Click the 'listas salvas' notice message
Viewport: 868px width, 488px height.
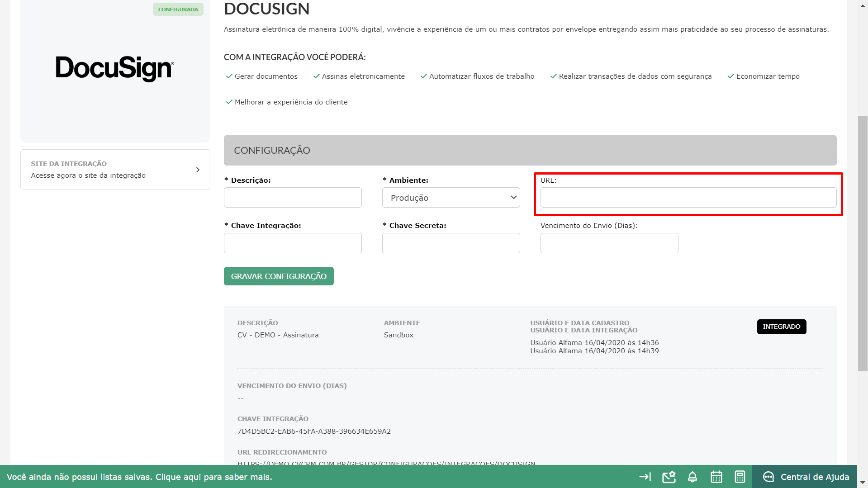pos(139,477)
